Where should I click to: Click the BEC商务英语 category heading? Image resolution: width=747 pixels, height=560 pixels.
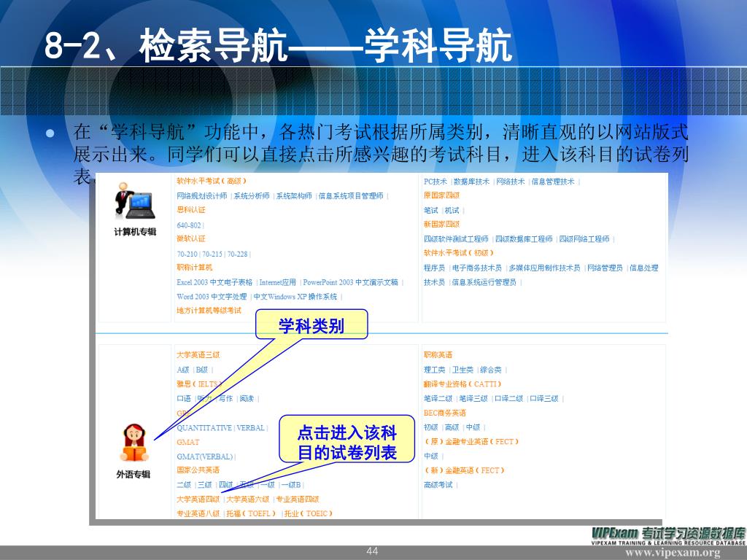[444, 413]
